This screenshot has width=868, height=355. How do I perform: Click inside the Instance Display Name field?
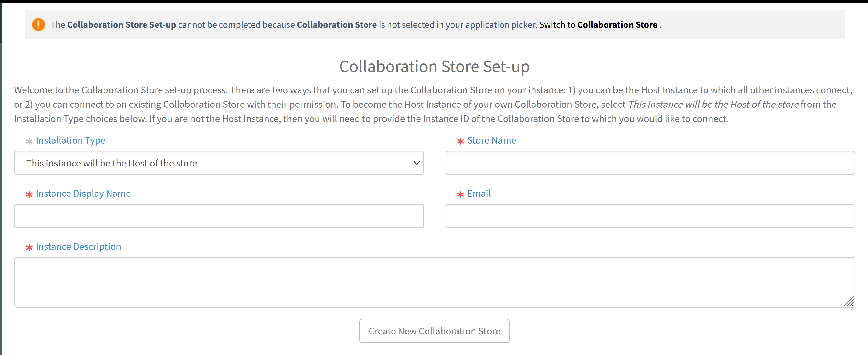(219, 216)
